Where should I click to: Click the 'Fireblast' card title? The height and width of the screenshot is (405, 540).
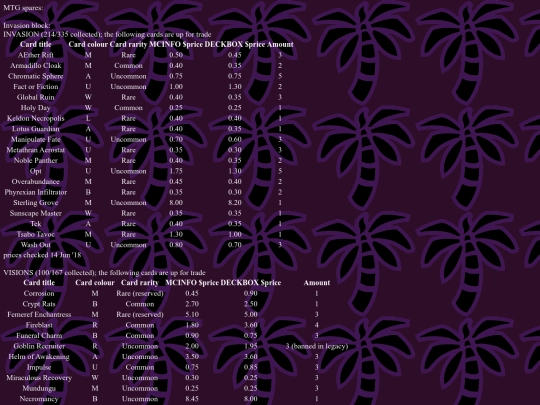39,325
